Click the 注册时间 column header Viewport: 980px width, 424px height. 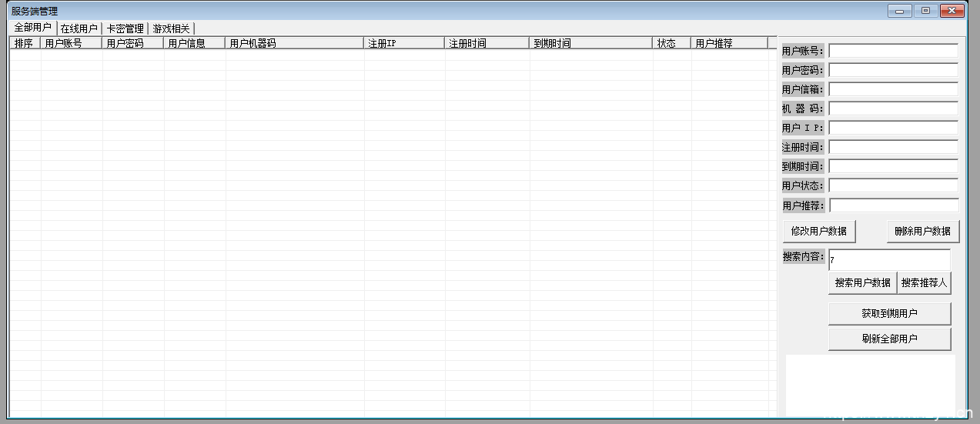pyautogui.click(x=487, y=43)
